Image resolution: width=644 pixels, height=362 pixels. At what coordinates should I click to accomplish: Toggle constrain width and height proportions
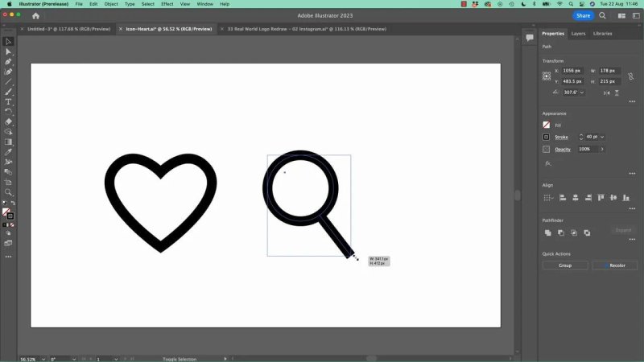coord(631,76)
